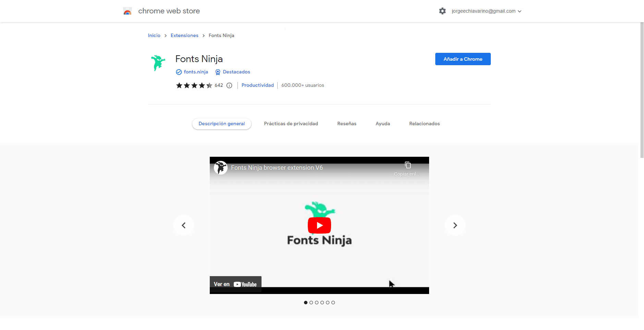
Task: Go to the Inicio breadcrumb link
Action: tap(154, 35)
